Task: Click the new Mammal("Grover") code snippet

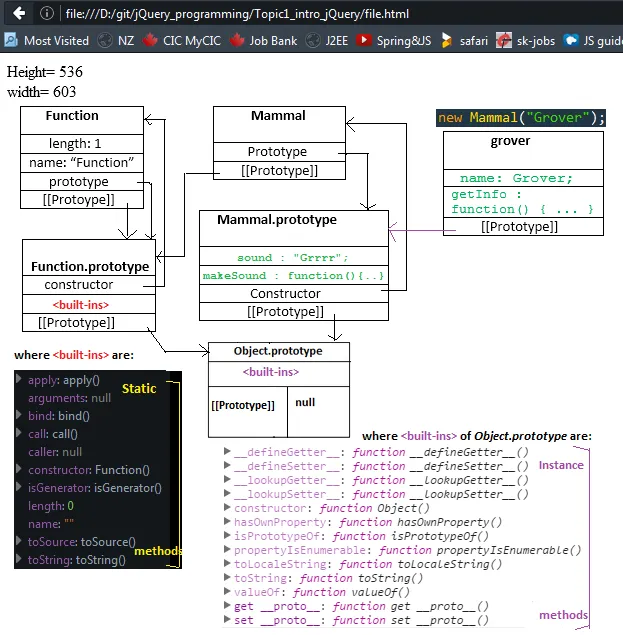Action: click(521, 117)
